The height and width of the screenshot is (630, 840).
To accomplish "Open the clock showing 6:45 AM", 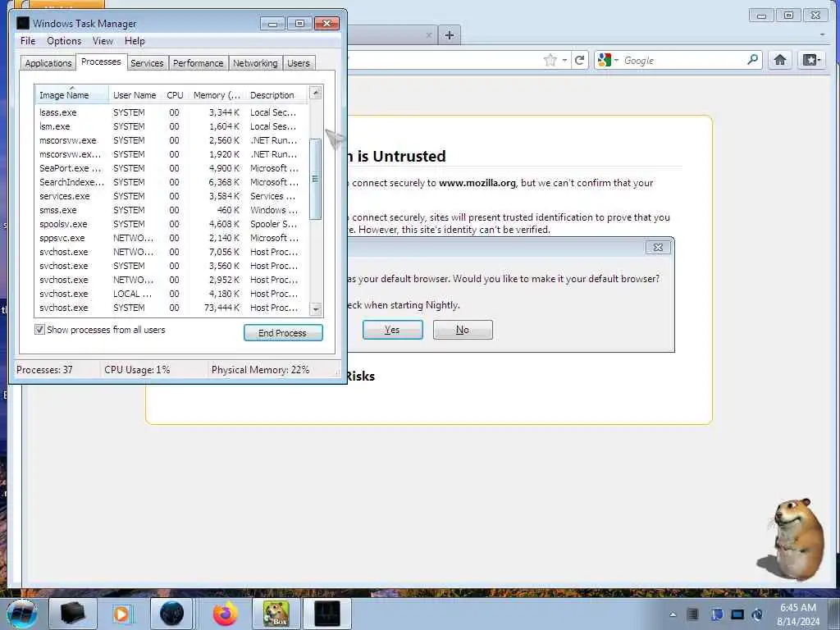I will (x=798, y=614).
